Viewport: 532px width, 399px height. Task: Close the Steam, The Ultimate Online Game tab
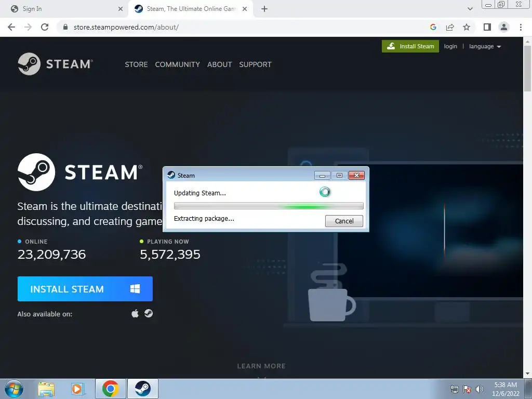click(x=244, y=9)
